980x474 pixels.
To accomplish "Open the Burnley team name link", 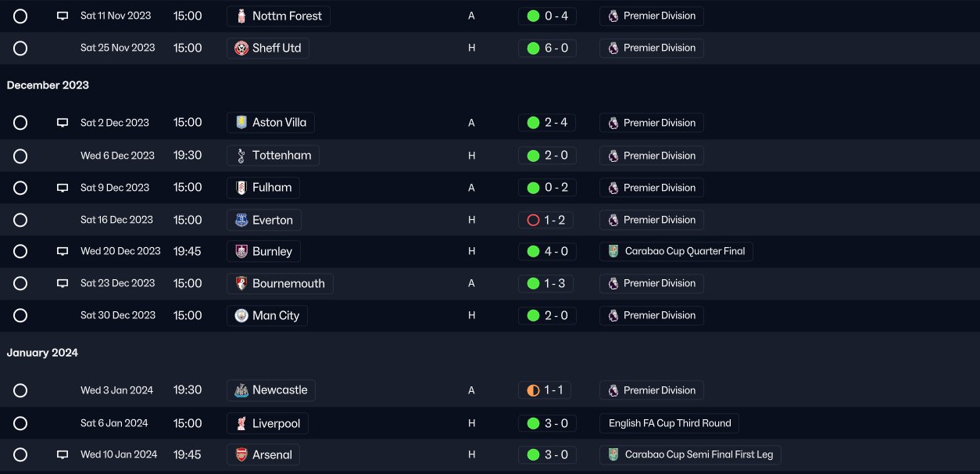I will pyautogui.click(x=272, y=252).
